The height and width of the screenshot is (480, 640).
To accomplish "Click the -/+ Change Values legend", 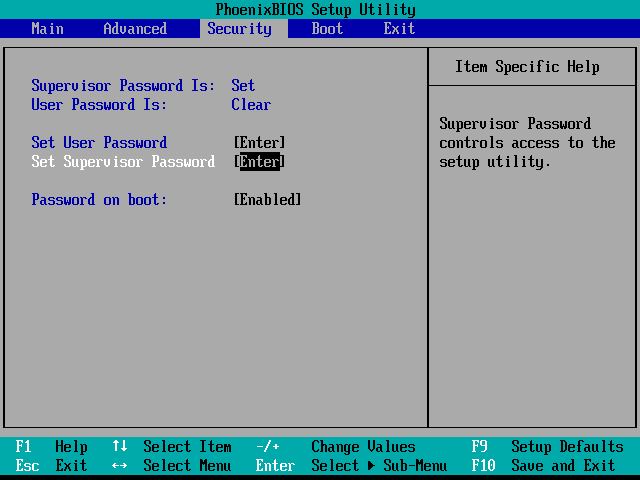I will click(336, 447).
